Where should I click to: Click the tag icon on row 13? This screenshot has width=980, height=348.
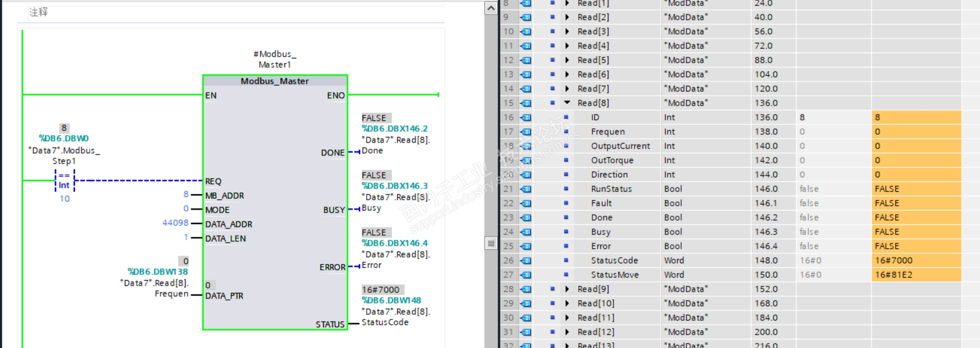[526, 74]
